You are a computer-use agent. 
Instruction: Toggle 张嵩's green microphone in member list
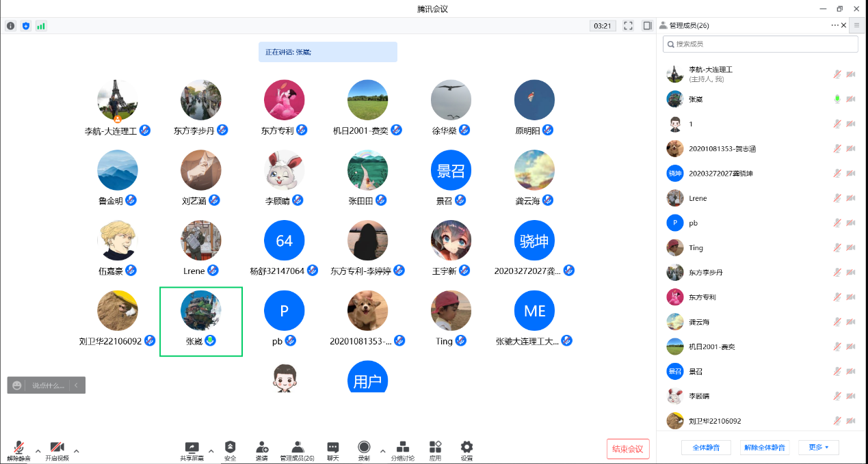[837, 99]
